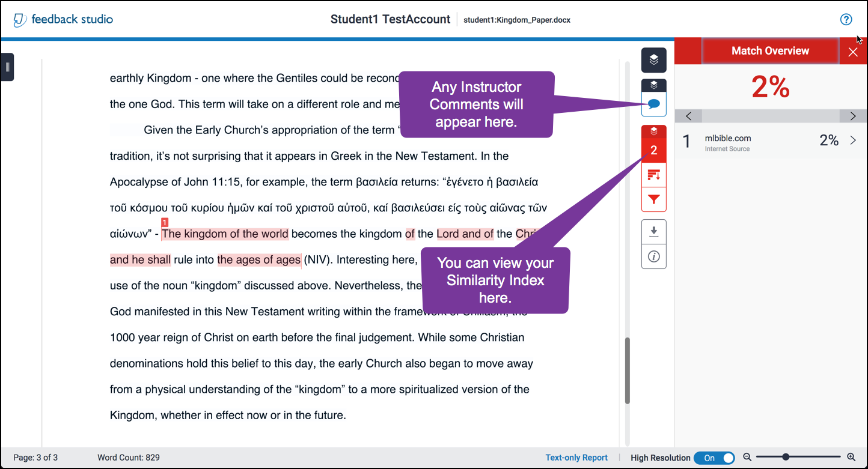The image size is (868, 469).
Task: Open the Active Layers panel
Action: [653, 60]
